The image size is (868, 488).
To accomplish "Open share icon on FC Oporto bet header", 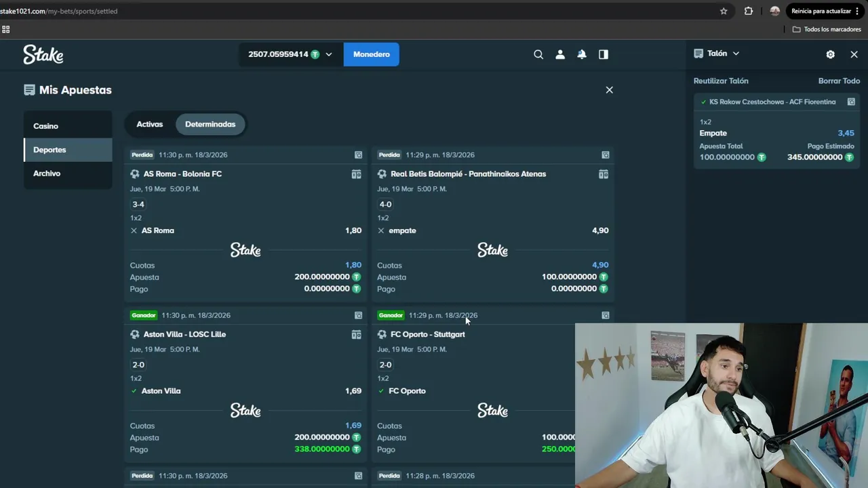I will (x=606, y=315).
